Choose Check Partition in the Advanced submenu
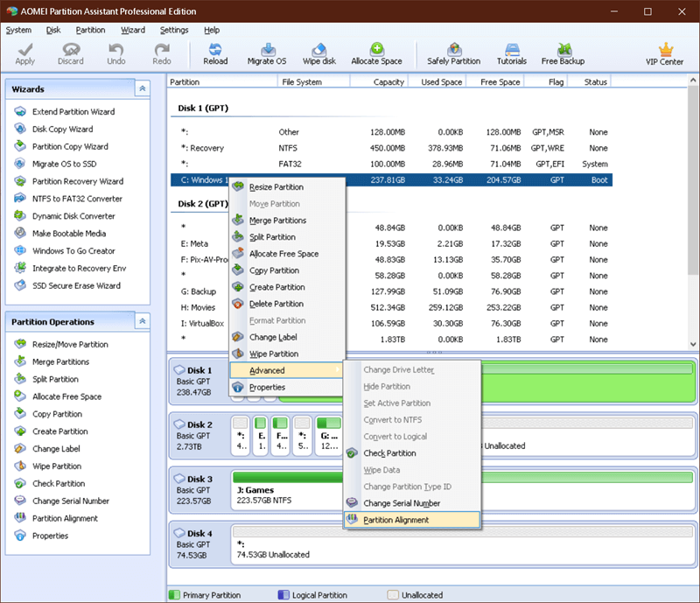The height and width of the screenshot is (603, 700). 412,453
